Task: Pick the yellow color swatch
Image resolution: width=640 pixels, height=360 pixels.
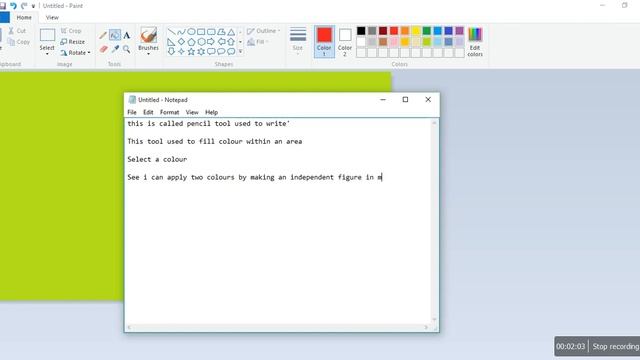Action: (x=416, y=31)
